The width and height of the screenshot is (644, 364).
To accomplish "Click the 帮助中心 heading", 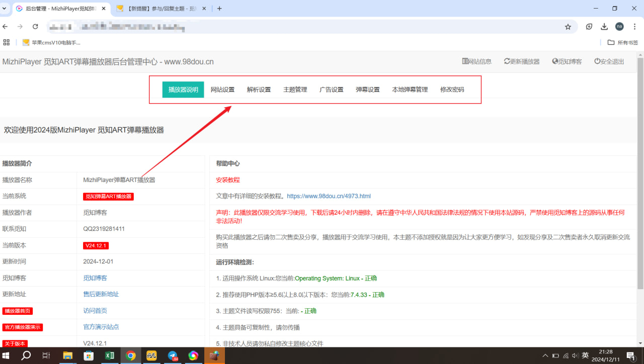I will [x=228, y=163].
